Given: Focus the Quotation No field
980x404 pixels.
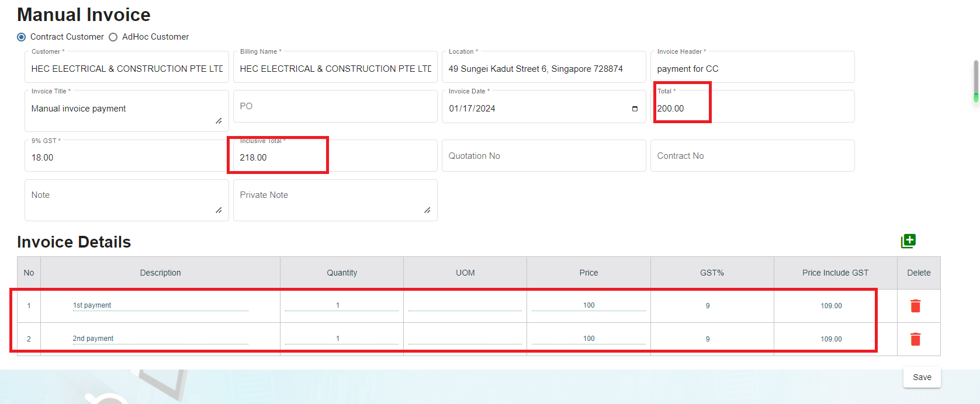Looking at the screenshot, I should (543, 156).
